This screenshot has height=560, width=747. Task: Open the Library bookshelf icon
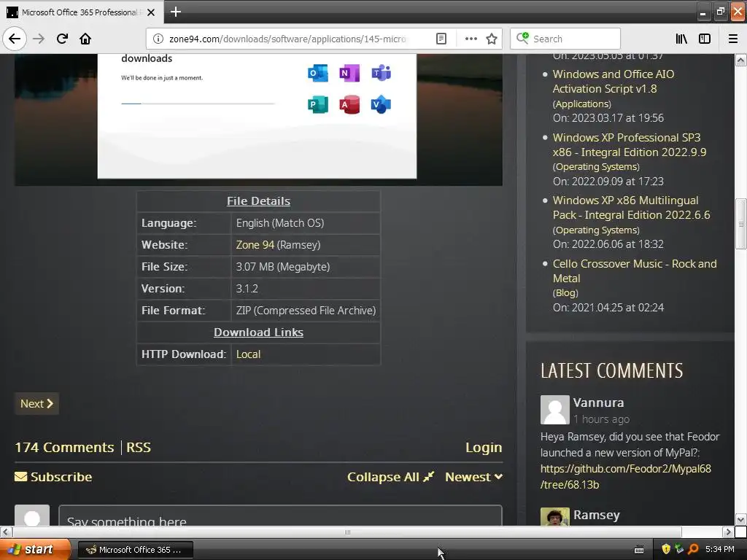tap(681, 39)
